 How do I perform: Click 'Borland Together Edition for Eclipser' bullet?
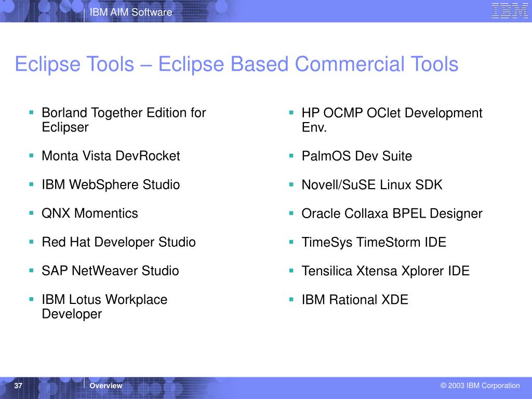pos(124,120)
